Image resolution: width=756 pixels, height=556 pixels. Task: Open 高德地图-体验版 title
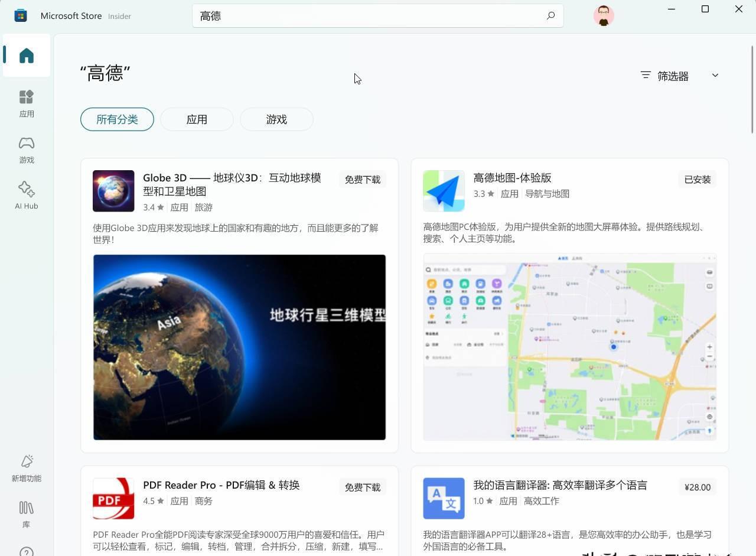[513, 178]
